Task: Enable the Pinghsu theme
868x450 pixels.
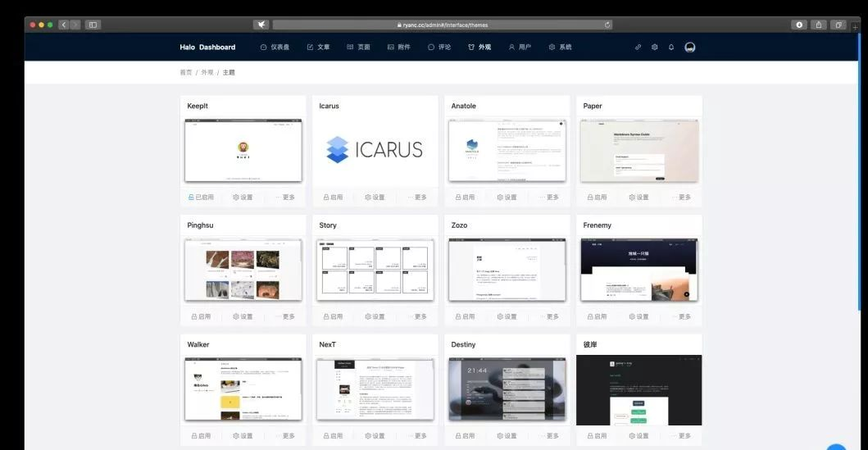Action: (201, 316)
